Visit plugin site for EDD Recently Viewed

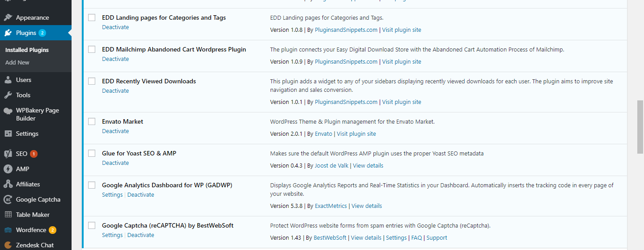[x=402, y=102]
